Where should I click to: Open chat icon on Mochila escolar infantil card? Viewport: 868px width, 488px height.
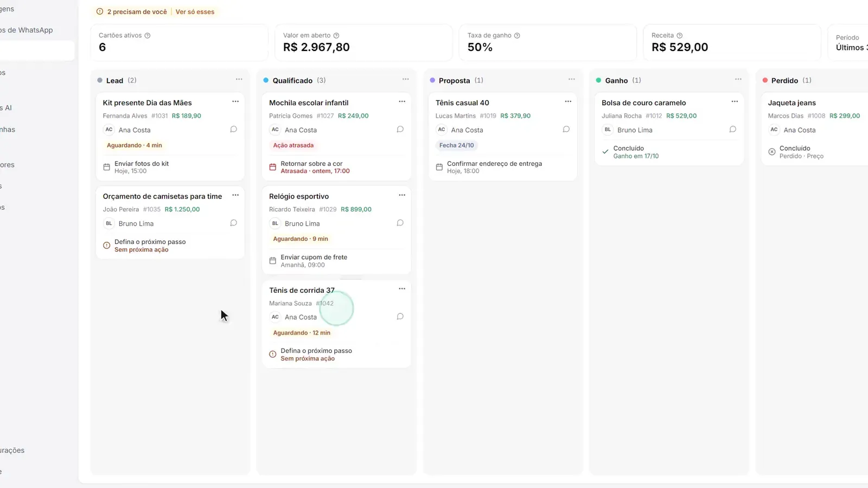point(400,130)
